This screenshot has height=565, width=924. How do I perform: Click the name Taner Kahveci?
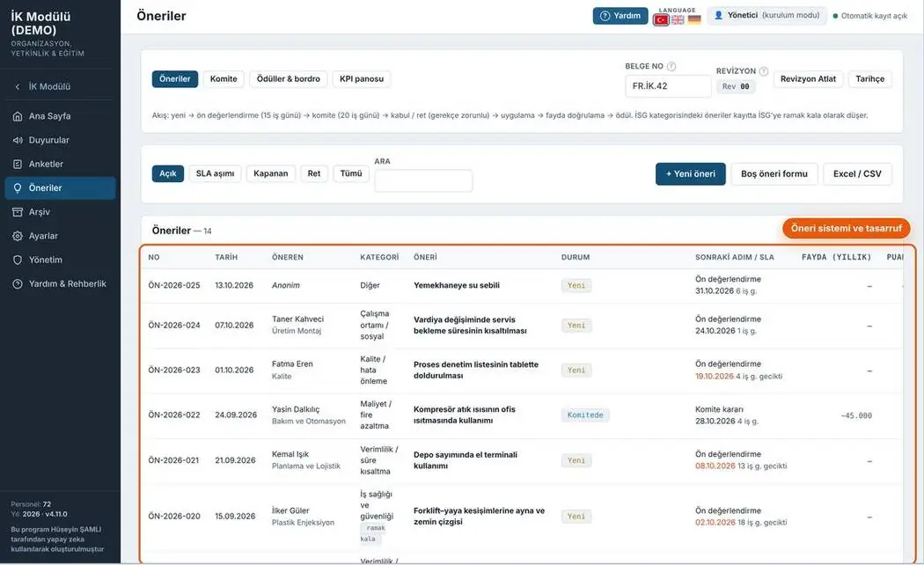[297, 319]
